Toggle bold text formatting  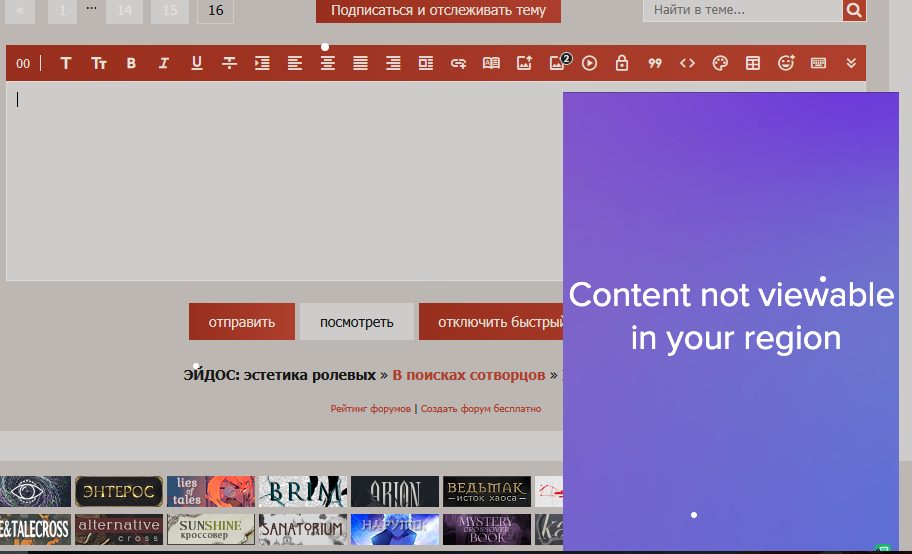131,63
